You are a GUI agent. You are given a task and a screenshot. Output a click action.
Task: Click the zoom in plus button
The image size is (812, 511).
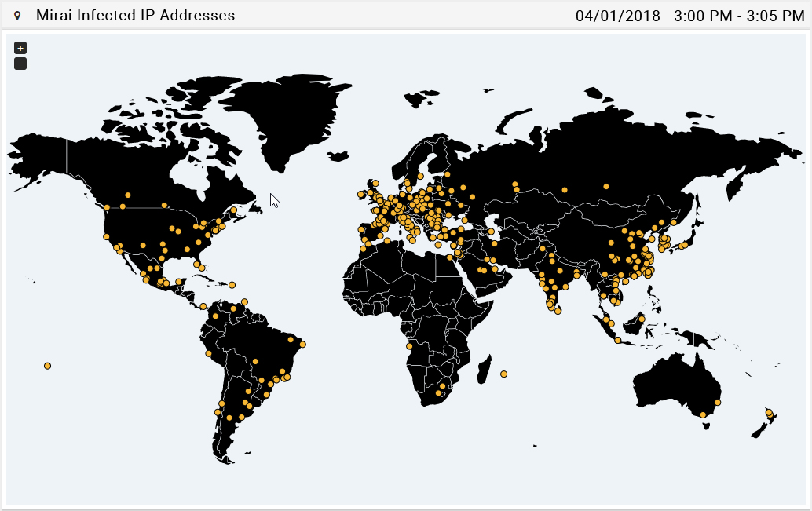pos(20,48)
